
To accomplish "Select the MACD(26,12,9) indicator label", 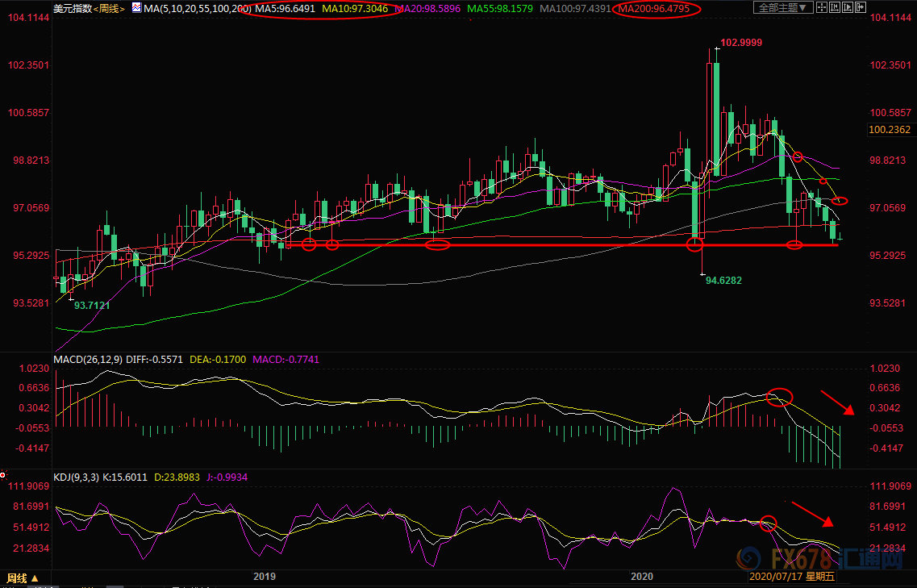I will coord(89,359).
